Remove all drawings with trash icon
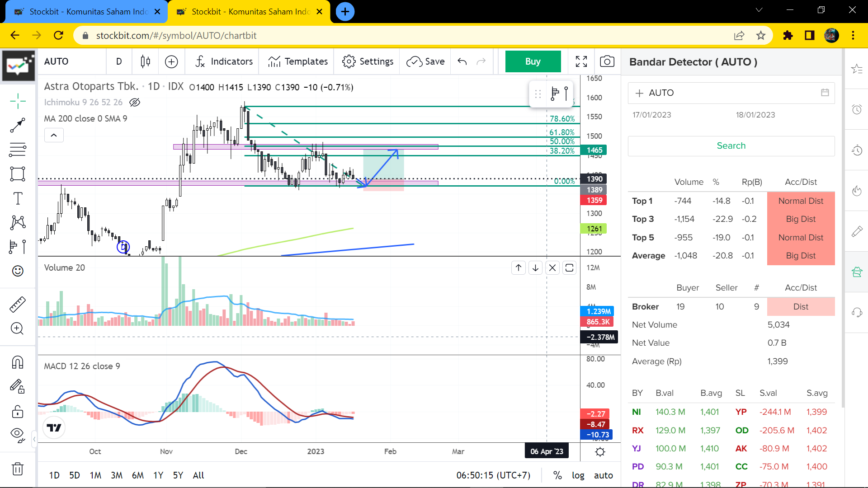The height and width of the screenshot is (488, 868). coord(18,469)
